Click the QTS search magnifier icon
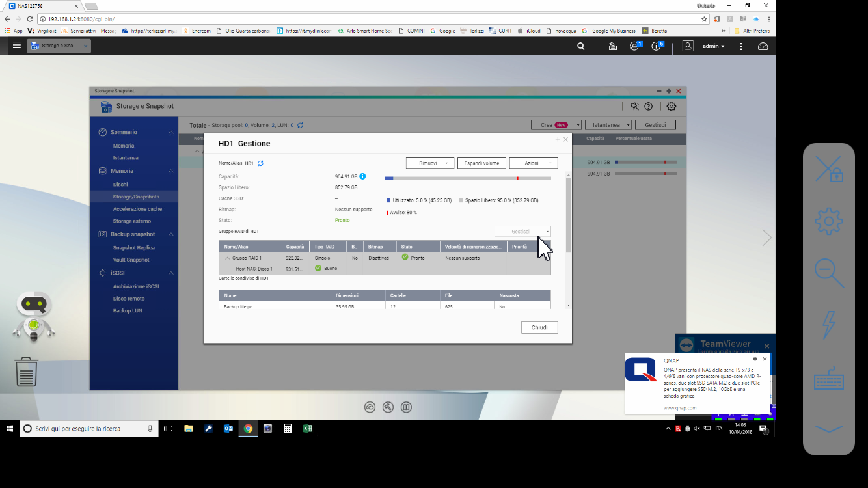 click(581, 46)
